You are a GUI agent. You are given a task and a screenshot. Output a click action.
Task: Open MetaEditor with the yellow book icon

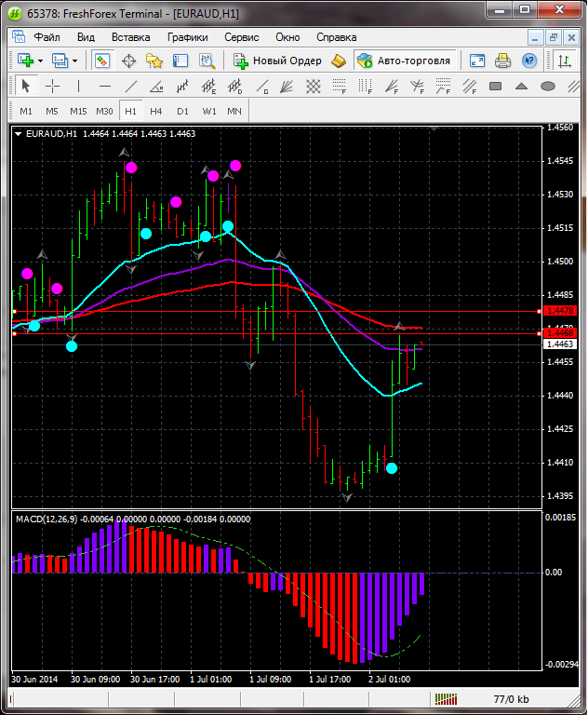tap(339, 61)
